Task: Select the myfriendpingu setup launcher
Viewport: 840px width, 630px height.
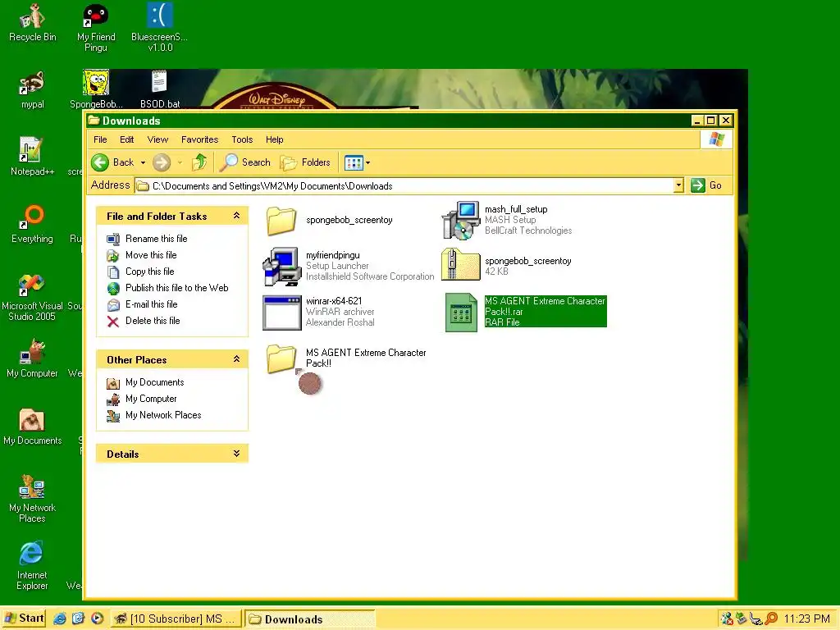Action: pos(348,267)
